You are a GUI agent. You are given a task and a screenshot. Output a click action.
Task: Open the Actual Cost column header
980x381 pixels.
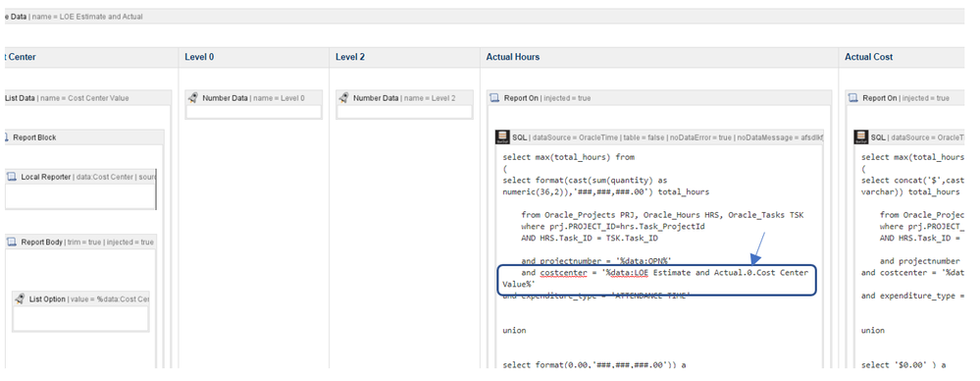coord(869,57)
